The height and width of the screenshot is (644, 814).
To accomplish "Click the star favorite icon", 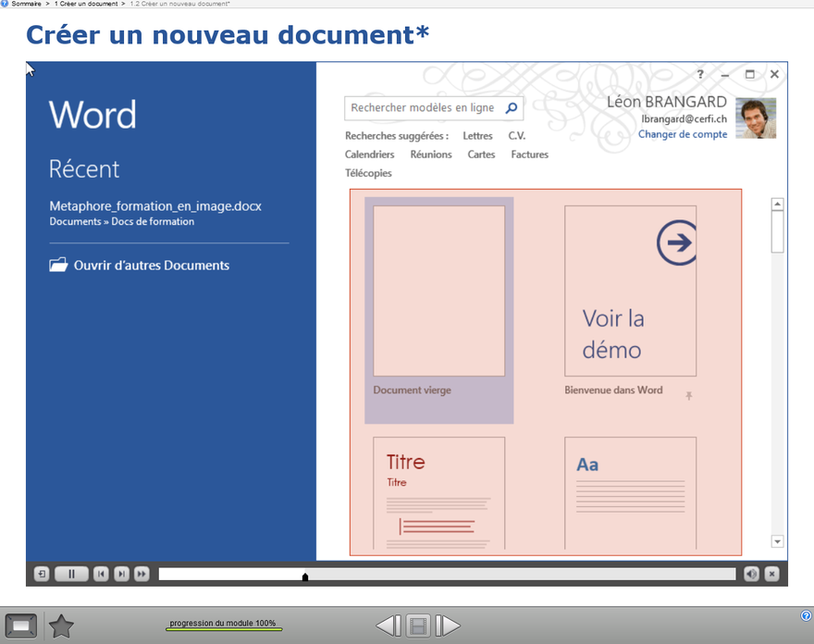I will 61,626.
